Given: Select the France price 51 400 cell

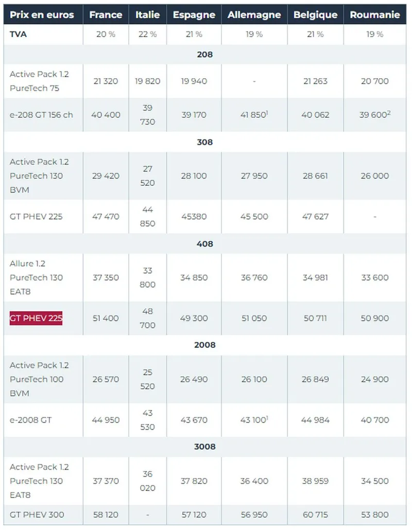Looking at the screenshot, I should point(106,318).
